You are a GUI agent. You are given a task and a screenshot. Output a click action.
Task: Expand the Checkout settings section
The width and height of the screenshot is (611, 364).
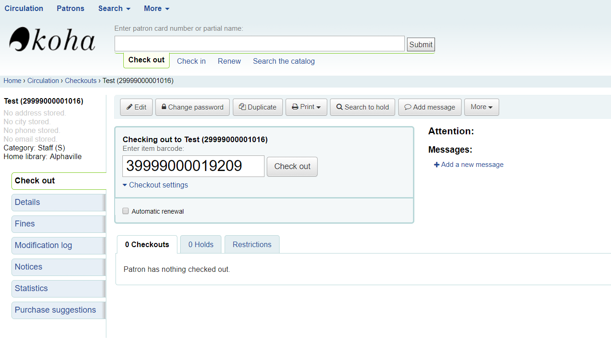pyautogui.click(x=155, y=185)
